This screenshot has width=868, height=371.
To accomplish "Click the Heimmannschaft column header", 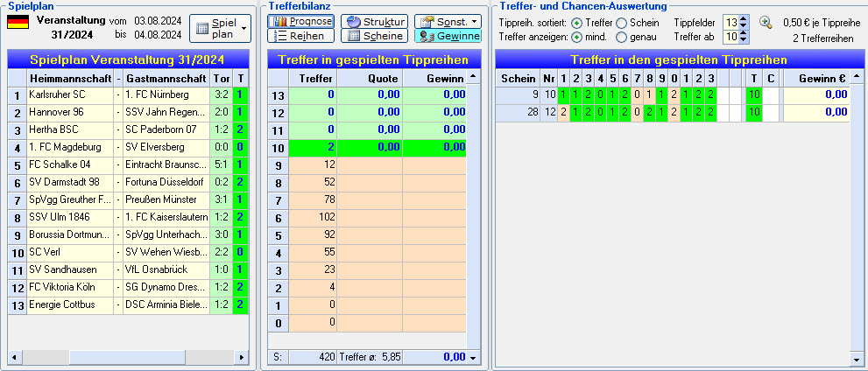I will 70,78.
